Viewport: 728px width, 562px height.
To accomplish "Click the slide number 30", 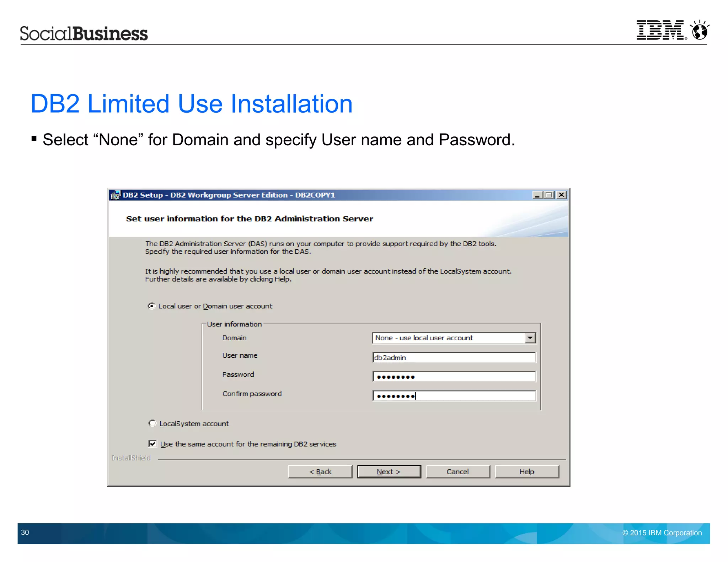I will click(25, 533).
